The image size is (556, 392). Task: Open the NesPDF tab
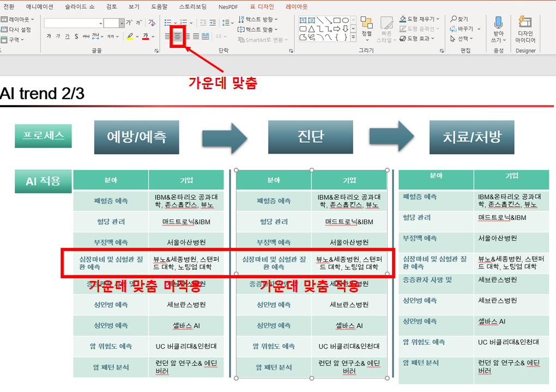click(228, 7)
